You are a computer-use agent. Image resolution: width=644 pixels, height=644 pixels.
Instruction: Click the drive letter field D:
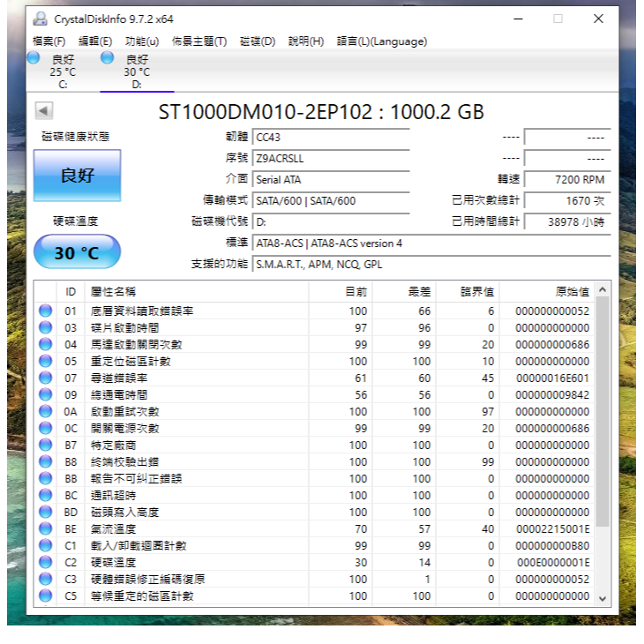pos(331,222)
